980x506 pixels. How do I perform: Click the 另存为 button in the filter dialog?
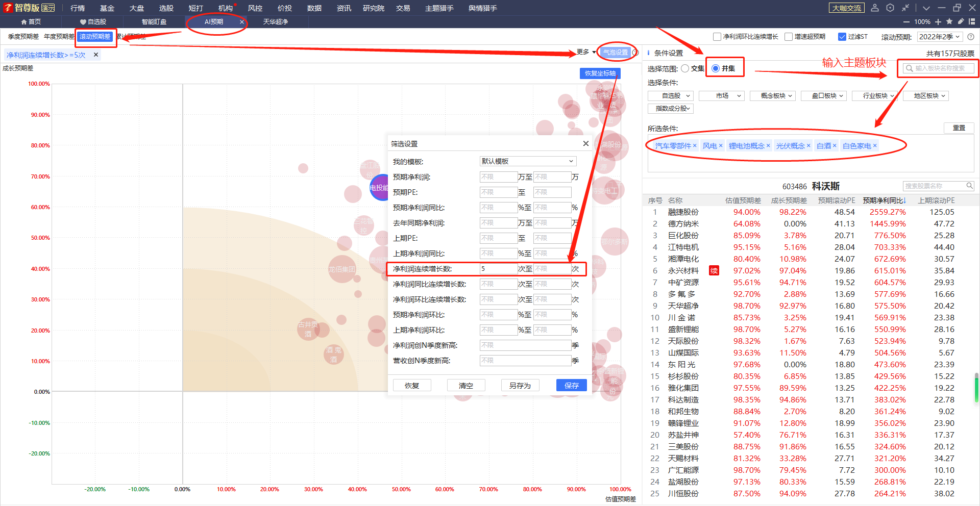click(520, 386)
